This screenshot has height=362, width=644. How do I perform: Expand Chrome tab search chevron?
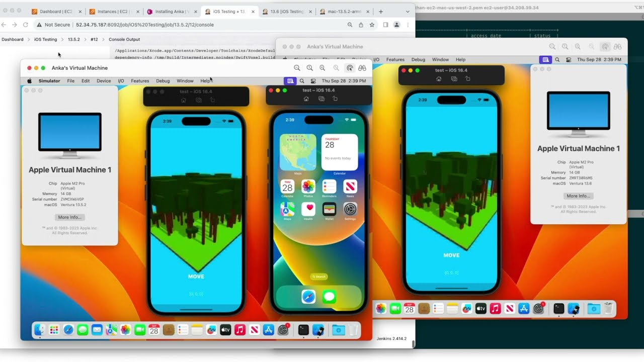[x=407, y=12]
